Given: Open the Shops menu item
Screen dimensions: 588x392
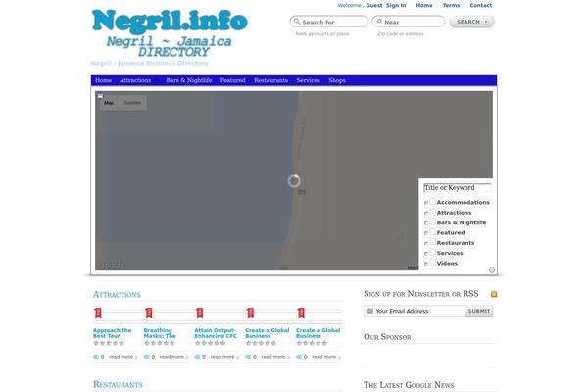Looking at the screenshot, I should (x=337, y=80).
